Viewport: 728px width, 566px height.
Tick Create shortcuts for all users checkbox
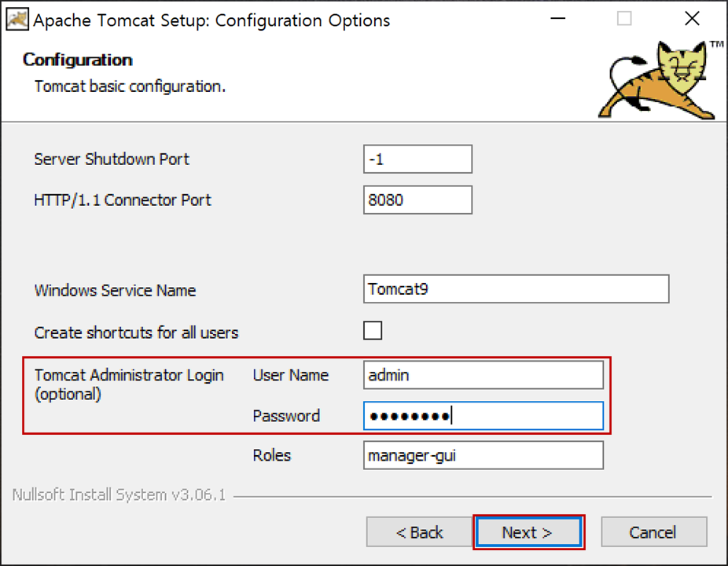coord(373,331)
